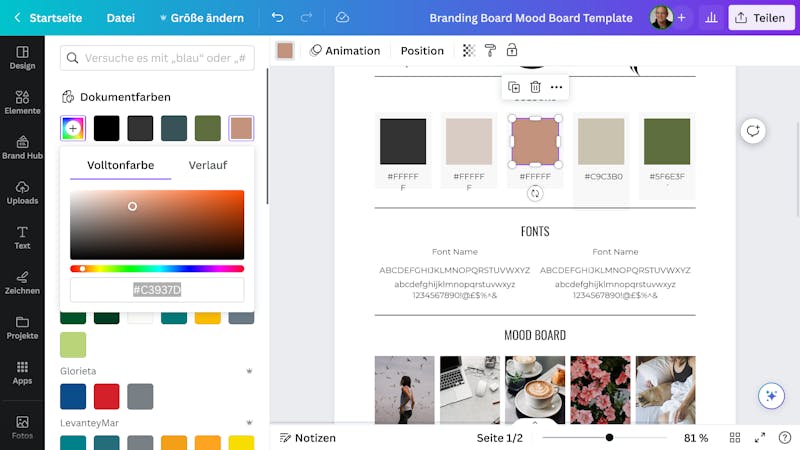Open more options on floating toolbar
Image resolution: width=800 pixels, height=450 pixels.
click(557, 87)
